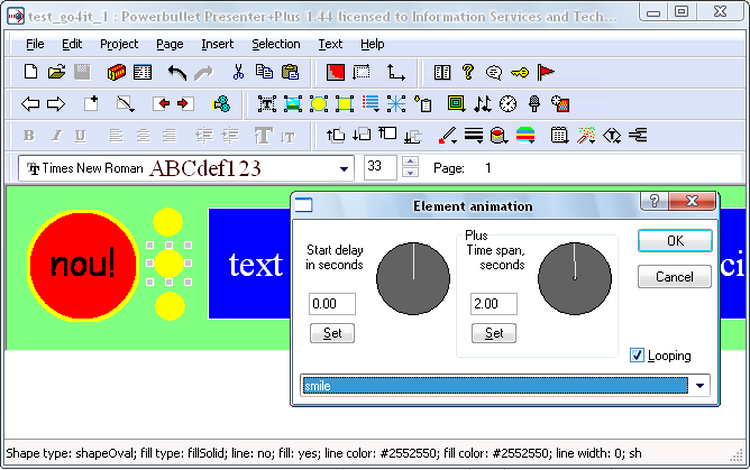Toggle the Looping checkbox
Screen dimensions: 750x470
pos(637,355)
